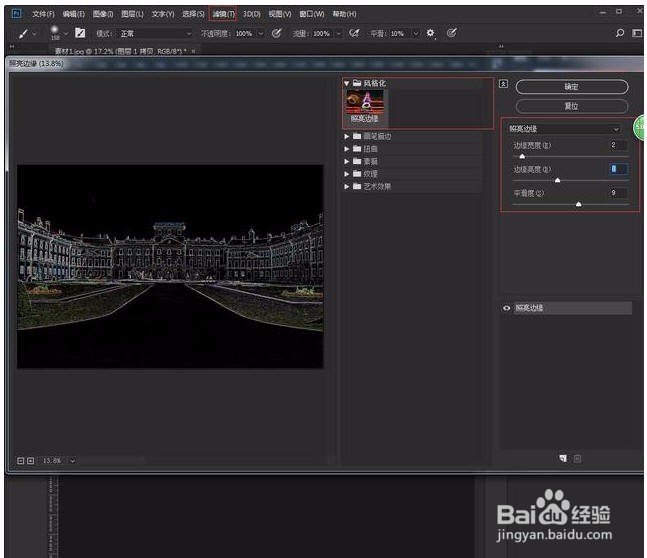Screen dimensions: 647x558
Task: Delete the effect layer trash icon
Action: click(x=577, y=459)
